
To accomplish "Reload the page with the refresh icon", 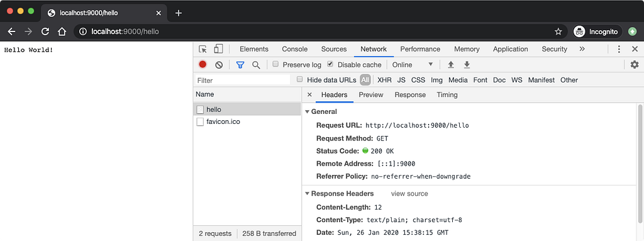I will pyautogui.click(x=45, y=31).
